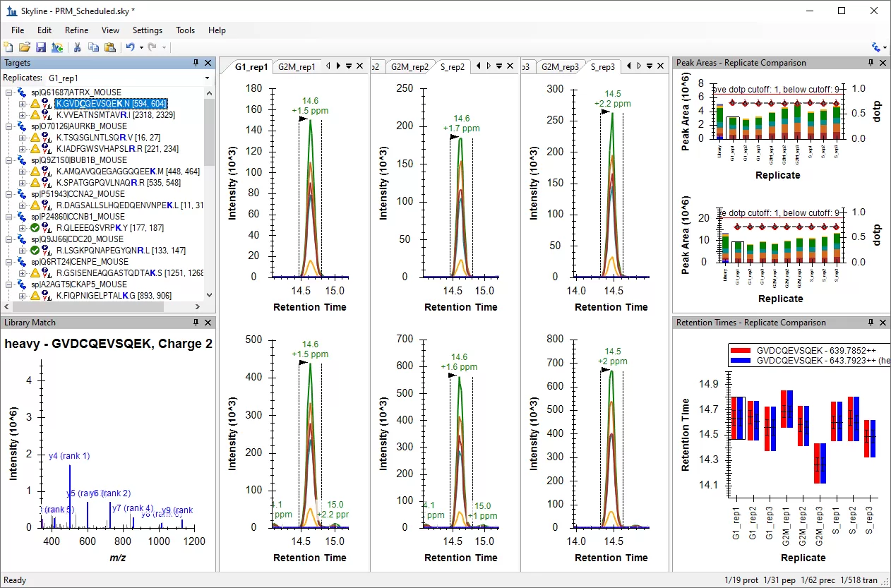Click the New Document toolbar icon

tap(8, 47)
